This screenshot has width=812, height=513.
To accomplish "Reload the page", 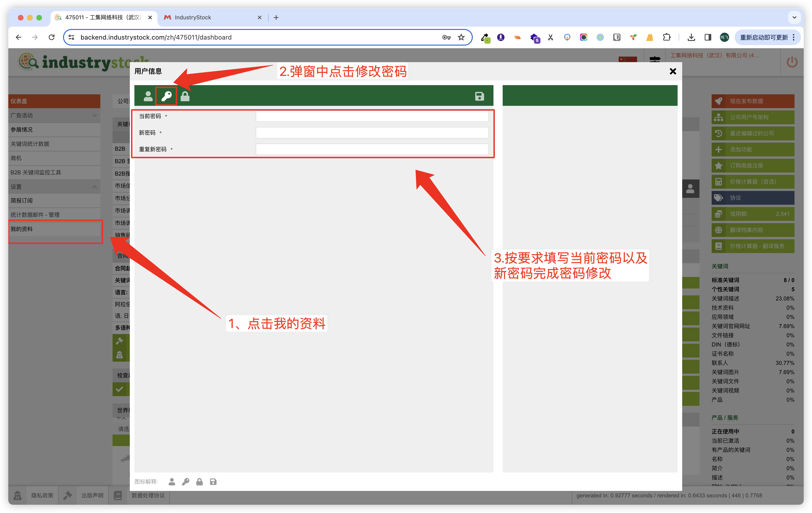I will 52,37.
